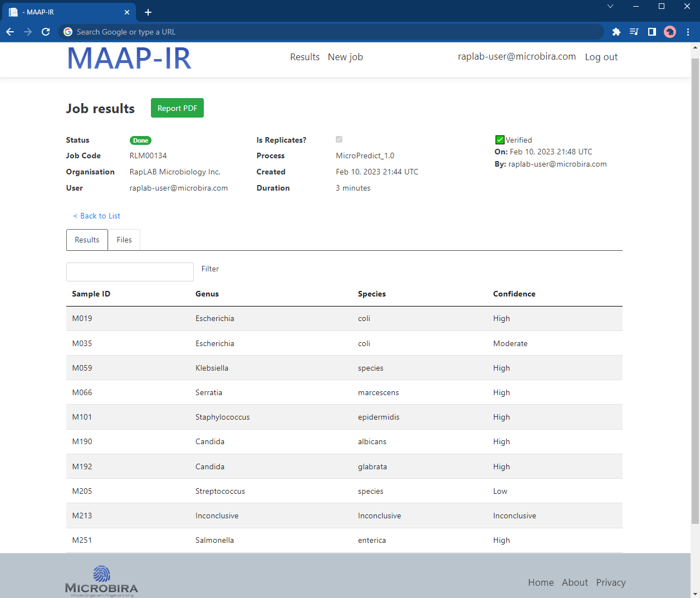
Task: Click the Serratia genus cell
Action: click(x=209, y=392)
